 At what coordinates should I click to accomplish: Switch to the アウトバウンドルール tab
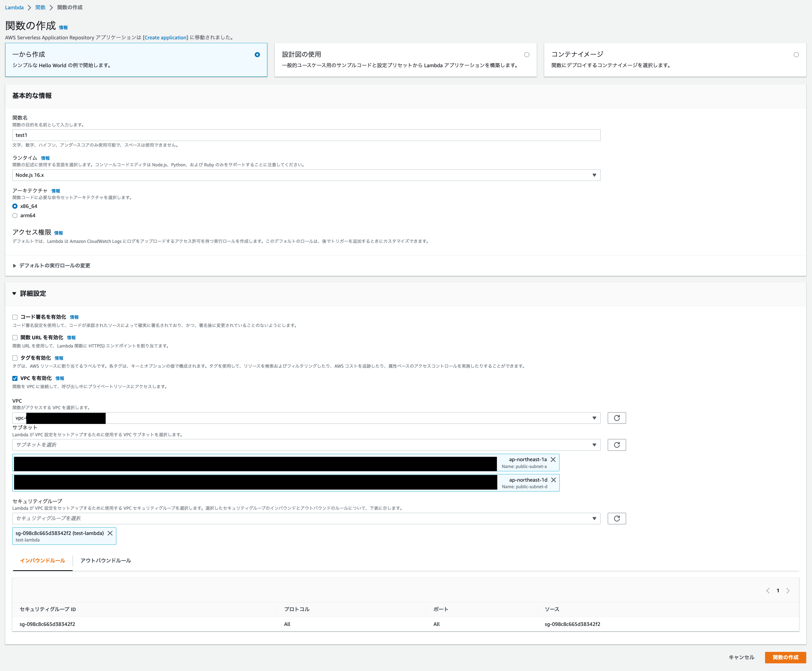click(x=105, y=560)
